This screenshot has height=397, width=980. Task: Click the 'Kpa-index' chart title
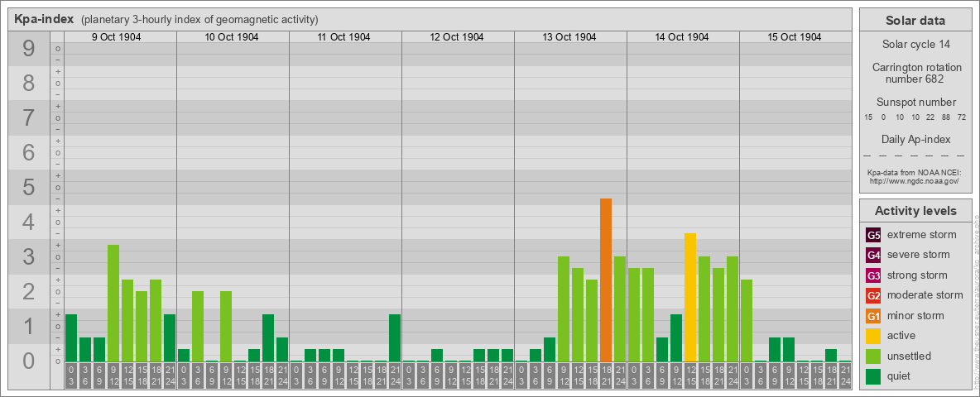point(45,19)
